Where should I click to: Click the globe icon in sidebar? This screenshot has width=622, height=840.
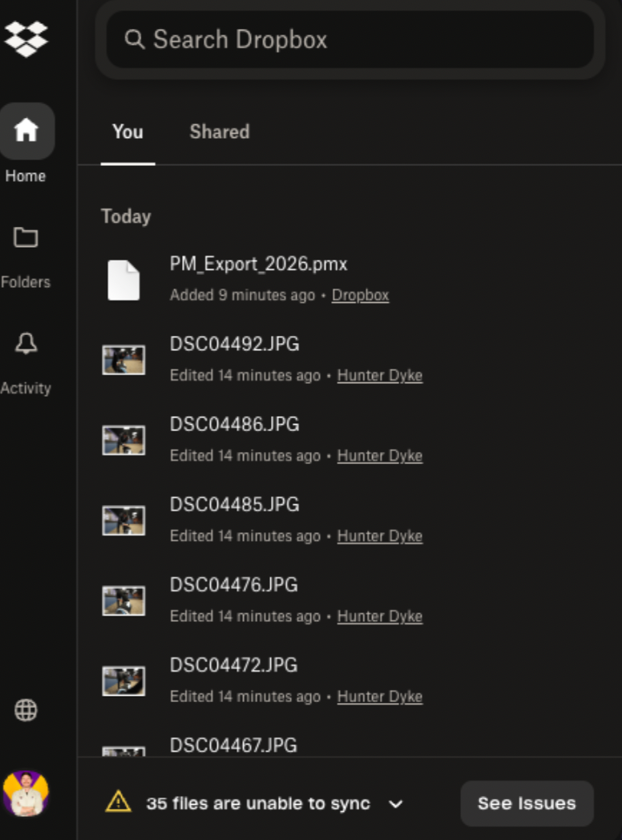(26, 710)
